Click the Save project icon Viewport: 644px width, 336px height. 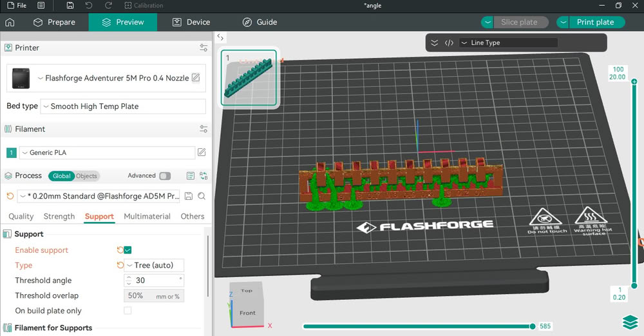tap(70, 5)
